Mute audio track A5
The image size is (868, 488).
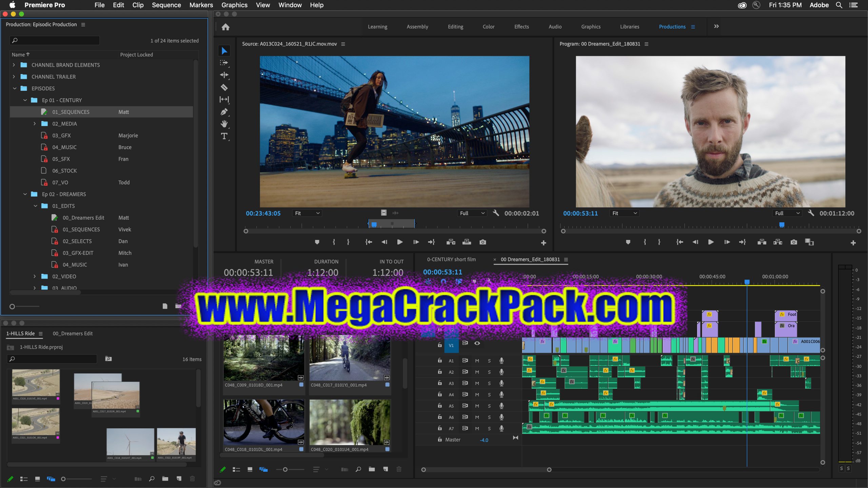pyautogui.click(x=477, y=406)
